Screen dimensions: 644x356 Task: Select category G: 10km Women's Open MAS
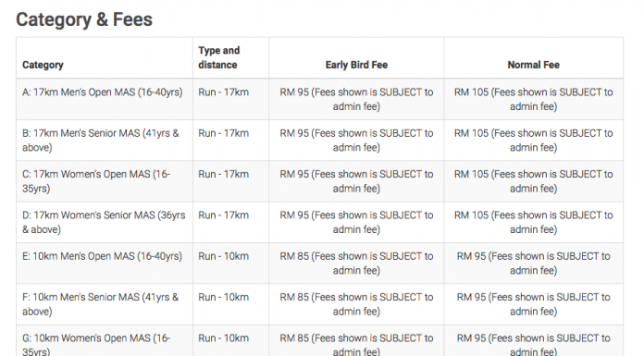point(96,345)
